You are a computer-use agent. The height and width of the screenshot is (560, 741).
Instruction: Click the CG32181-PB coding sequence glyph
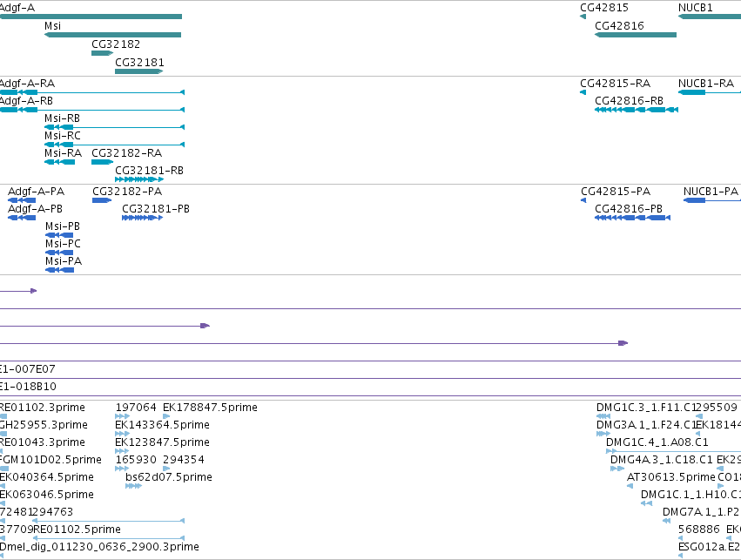[142, 218]
